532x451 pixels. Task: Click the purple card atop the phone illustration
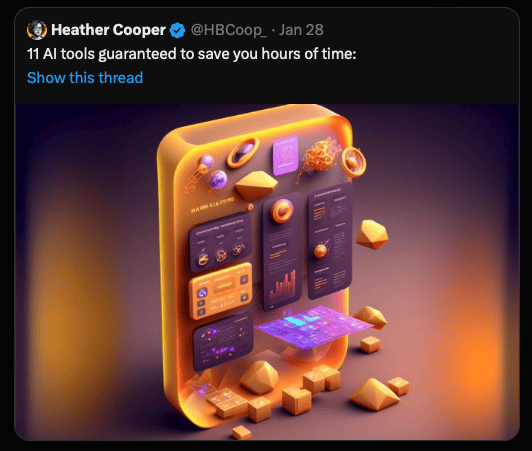tap(286, 155)
